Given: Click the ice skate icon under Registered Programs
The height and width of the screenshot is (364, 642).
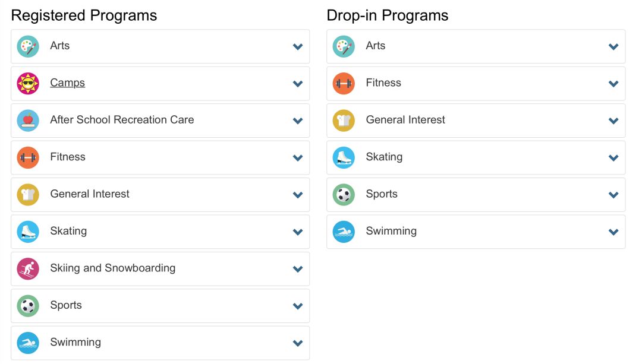Looking at the screenshot, I should coord(28,232).
